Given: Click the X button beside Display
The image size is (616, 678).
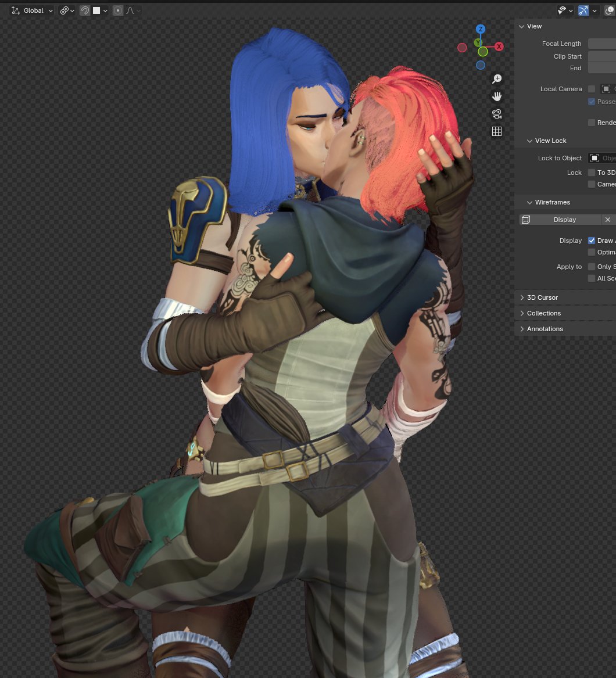Looking at the screenshot, I should (x=608, y=220).
